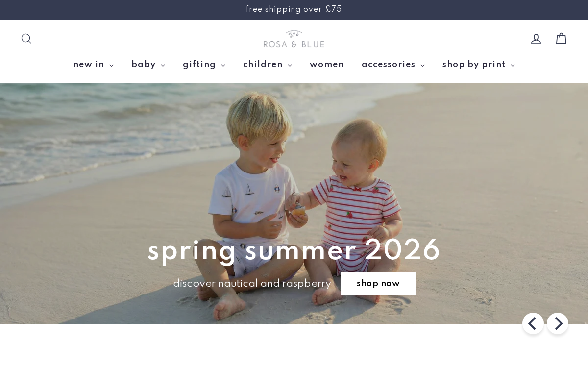Go to next hero slide arrow

pyautogui.click(x=558, y=323)
